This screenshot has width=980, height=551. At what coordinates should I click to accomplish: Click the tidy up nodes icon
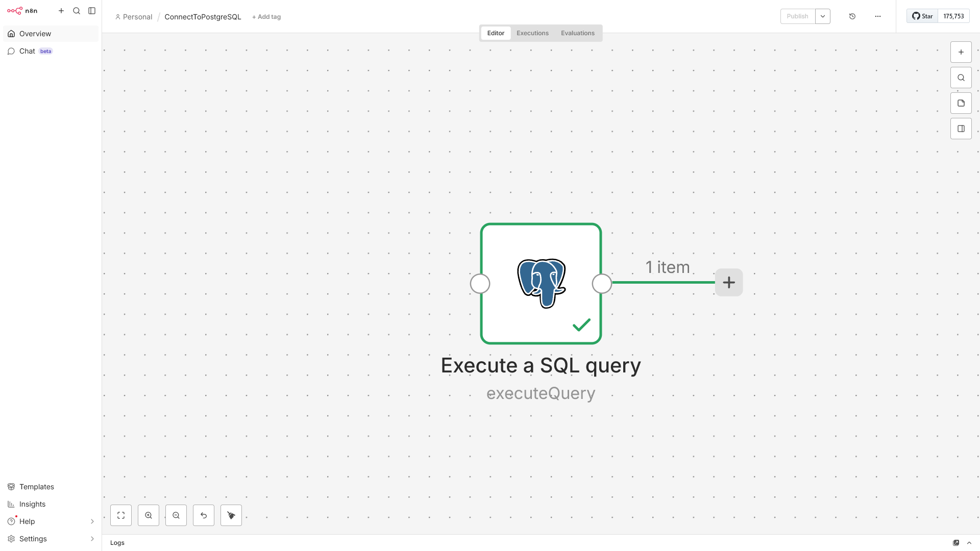231,515
